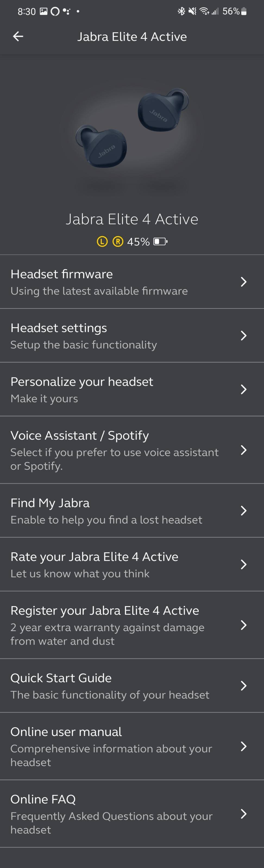264x868 pixels.
Task: Tap the headset battery level icon
Action: (160, 242)
